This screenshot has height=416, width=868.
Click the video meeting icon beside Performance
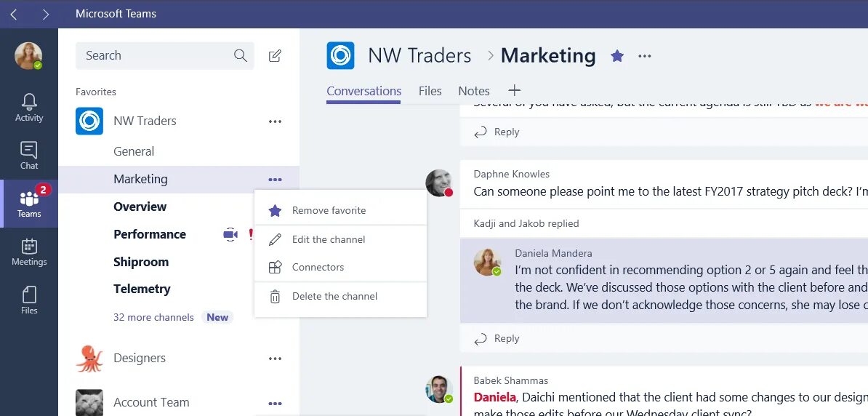click(x=230, y=234)
